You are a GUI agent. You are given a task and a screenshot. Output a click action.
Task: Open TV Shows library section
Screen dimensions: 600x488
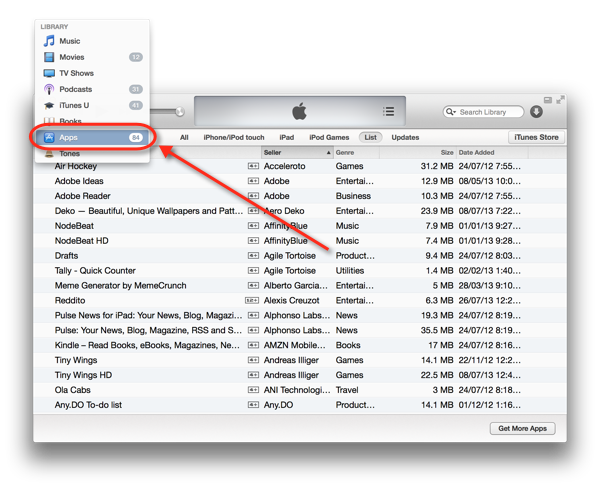76,73
